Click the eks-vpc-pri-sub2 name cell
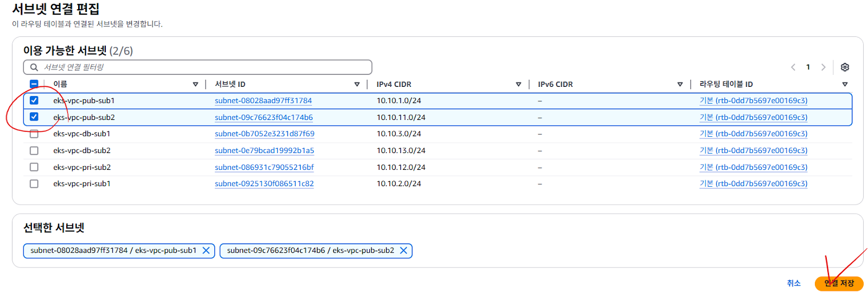868x298 pixels. point(82,167)
